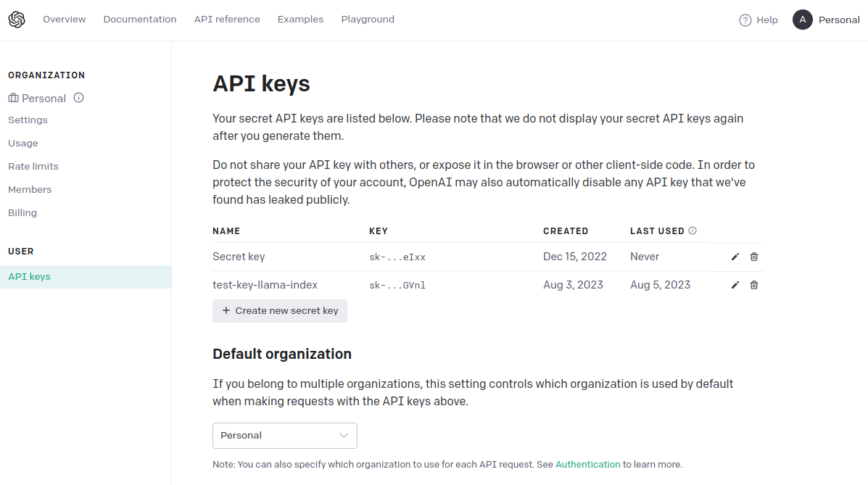
Task: Open the Personal account menu label
Action: 839,20
